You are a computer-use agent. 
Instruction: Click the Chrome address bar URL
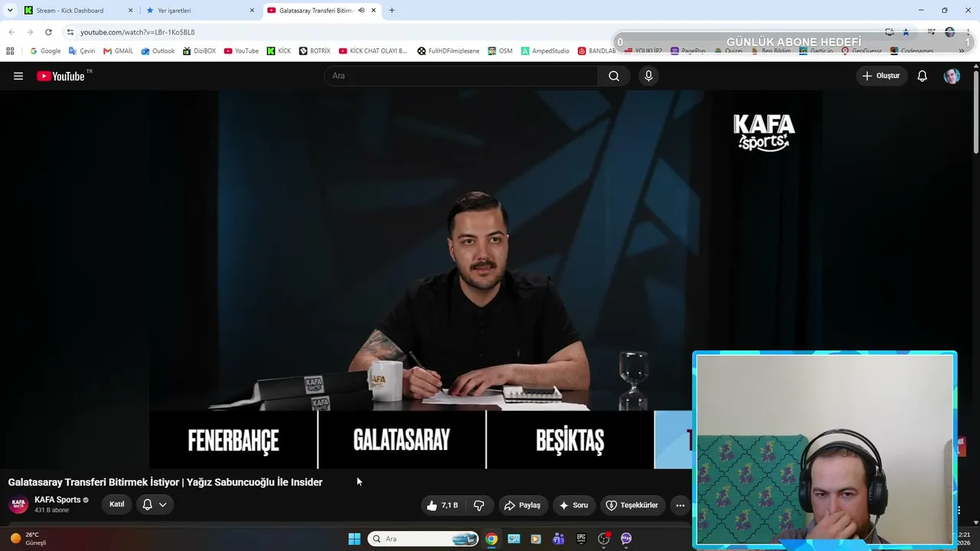[x=138, y=32]
